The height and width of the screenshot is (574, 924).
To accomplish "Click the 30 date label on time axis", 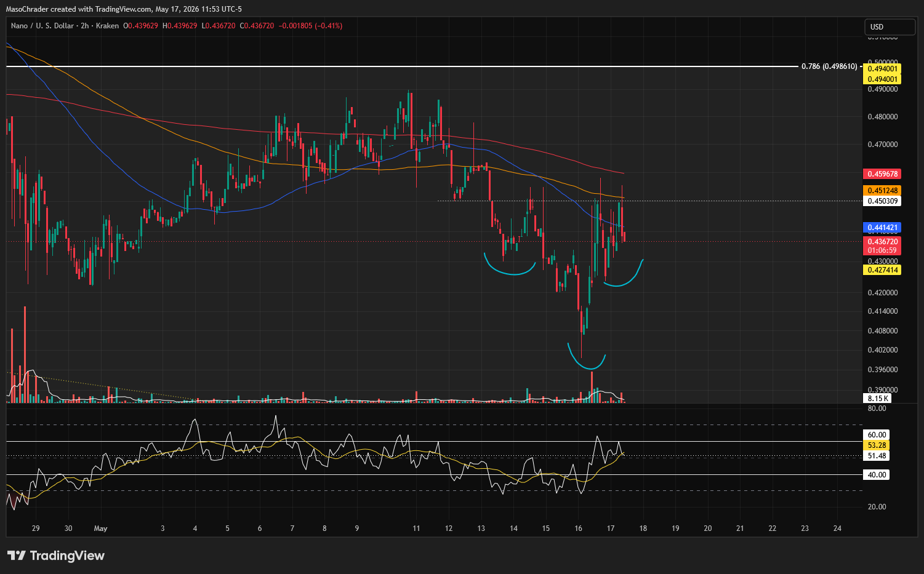I will click(68, 528).
